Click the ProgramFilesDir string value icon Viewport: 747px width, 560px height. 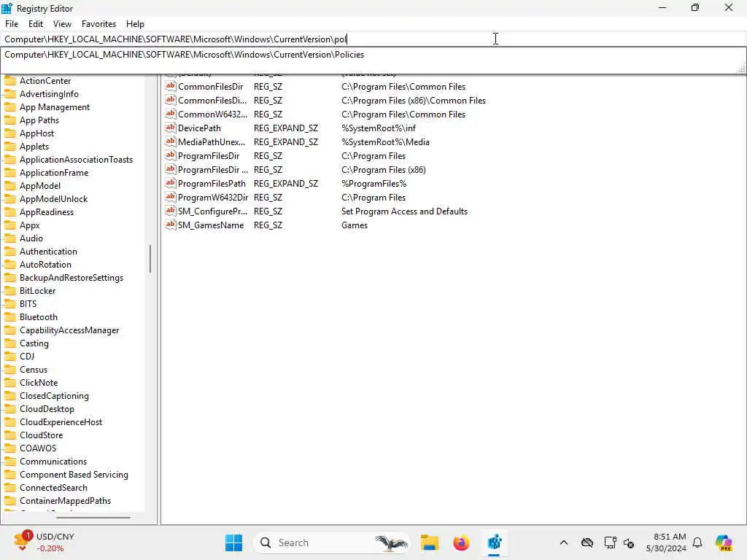click(x=171, y=155)
